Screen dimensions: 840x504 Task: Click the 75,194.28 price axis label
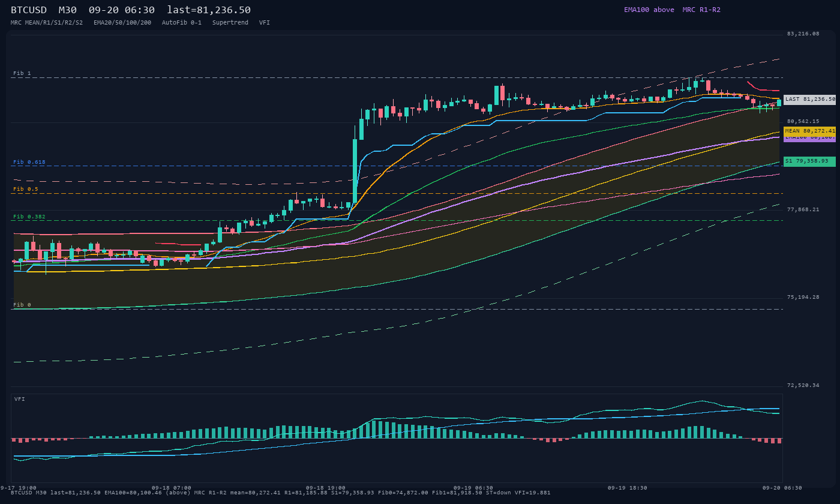click(803, 297)
